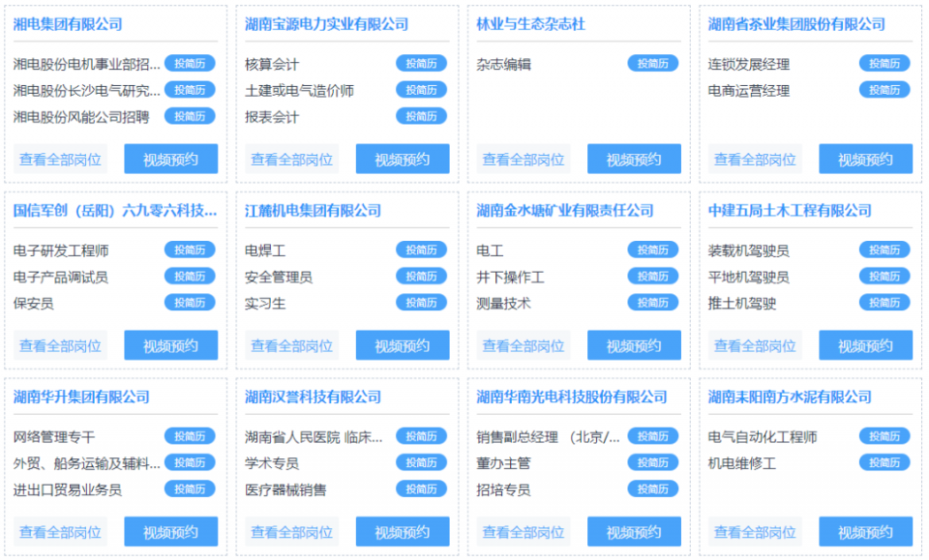This screenshot has width=929, height=560.
Task: Book video interview with 湖南宝源电力实业有限公司
Action: pos(403,160)
